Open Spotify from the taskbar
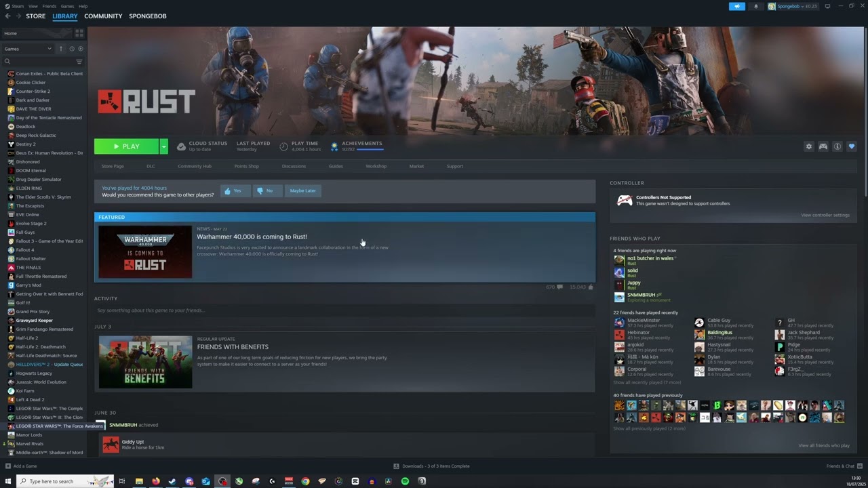 pyautogui.click(x=405, y=481)
